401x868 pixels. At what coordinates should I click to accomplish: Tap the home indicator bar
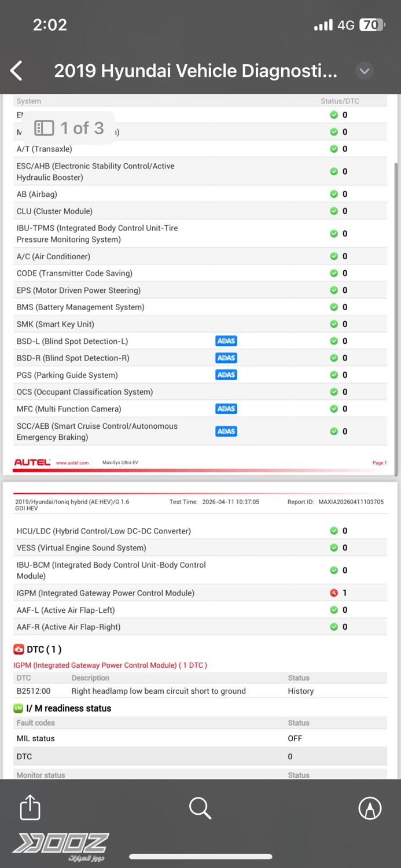click(x=200, y=857)
